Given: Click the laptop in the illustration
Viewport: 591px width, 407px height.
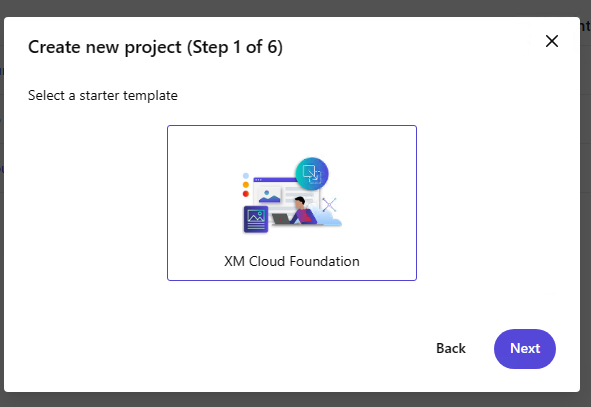Looking at the screenshot, I should 281,219.
